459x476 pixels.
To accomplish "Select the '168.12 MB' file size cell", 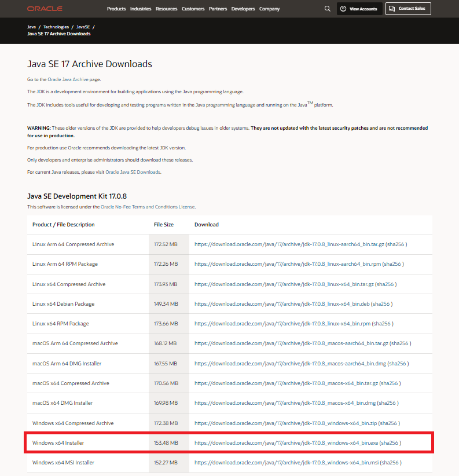I will pyautogui.click(x=168, y=343).
